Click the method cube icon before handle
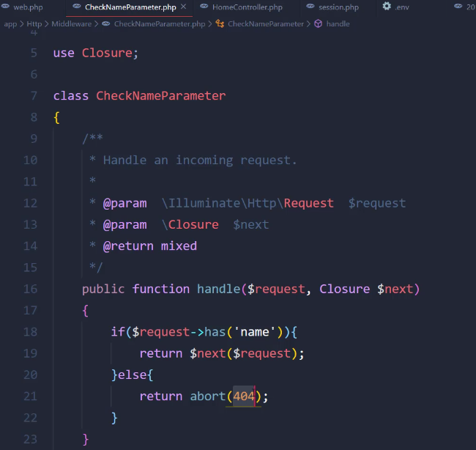 pos(318,24)
